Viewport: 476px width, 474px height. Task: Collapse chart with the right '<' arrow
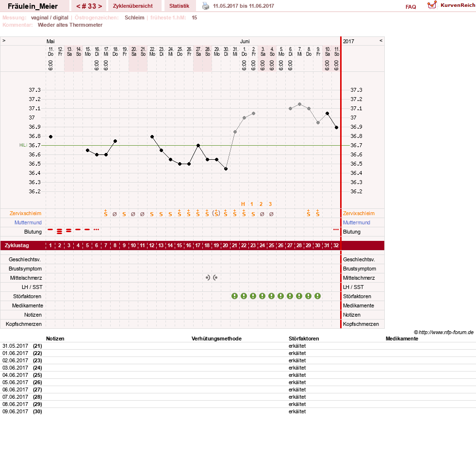tap(381, 40)
